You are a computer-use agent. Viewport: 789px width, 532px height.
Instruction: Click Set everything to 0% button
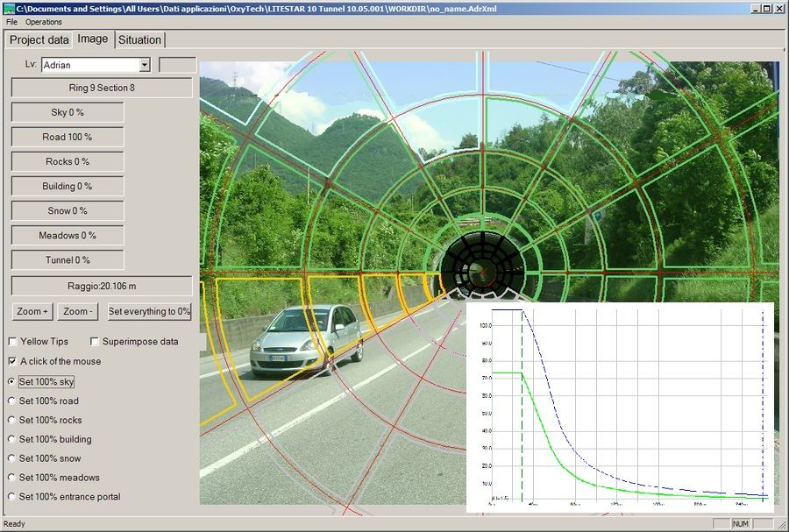149,312
